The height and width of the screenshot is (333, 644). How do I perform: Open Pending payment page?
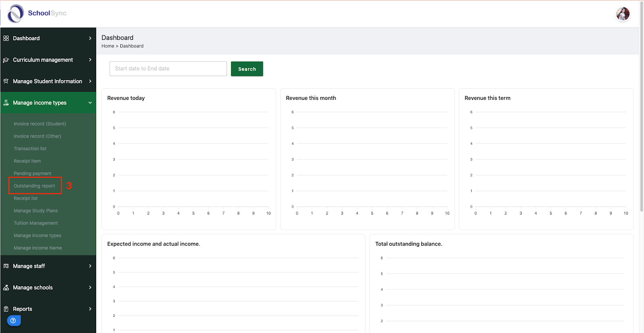33,174
